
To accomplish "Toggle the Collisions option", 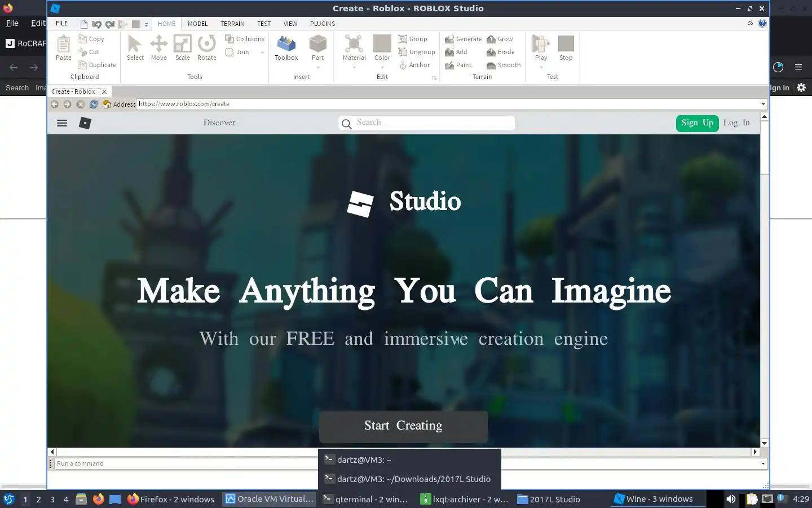I will tap(245, 39).
